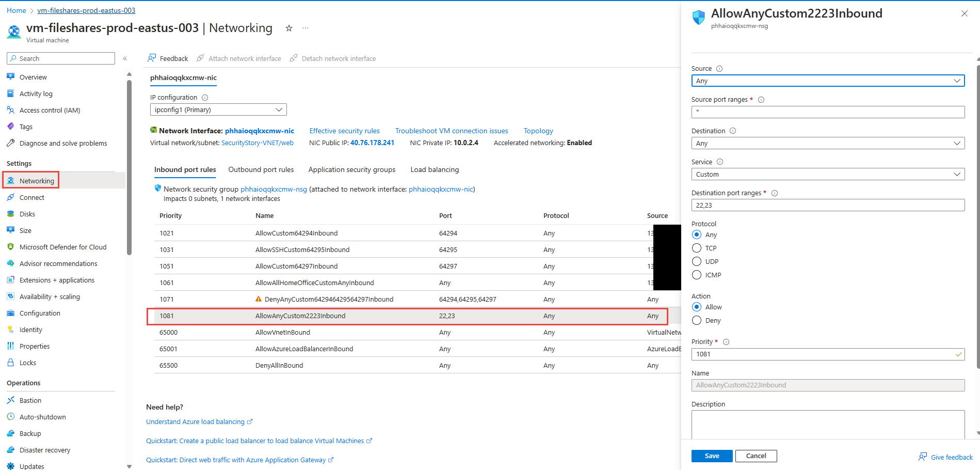Open the Destination dropdown
The height and width of the screenshot is (470, 980).
pyautogui.click(x=828, y=143)
